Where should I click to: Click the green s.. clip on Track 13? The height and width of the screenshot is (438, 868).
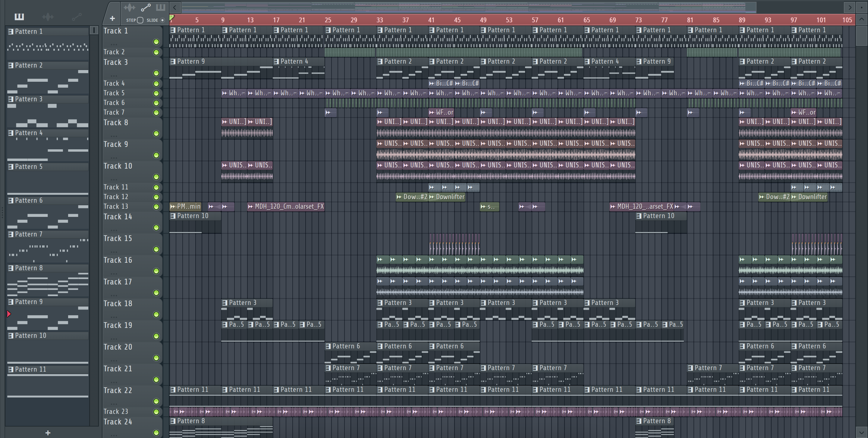coord(489,206)
